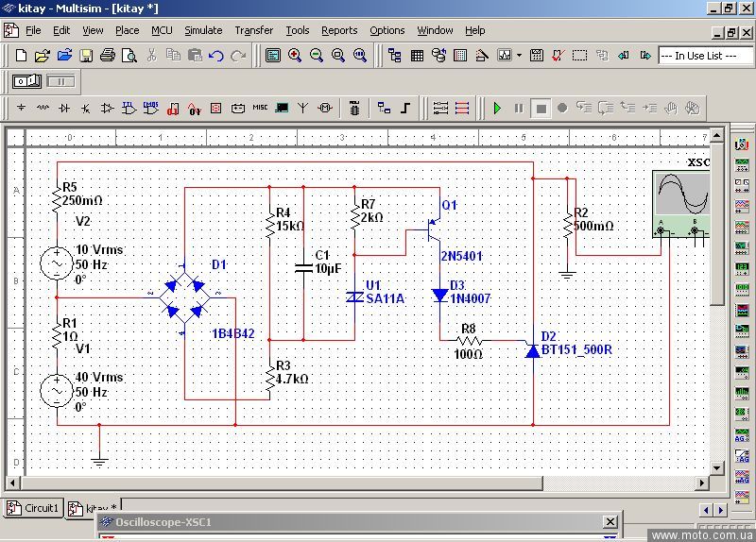The image size is (756, 542).
Task: Run the Electrical Rules Check icon
Action: click(558, 56)
